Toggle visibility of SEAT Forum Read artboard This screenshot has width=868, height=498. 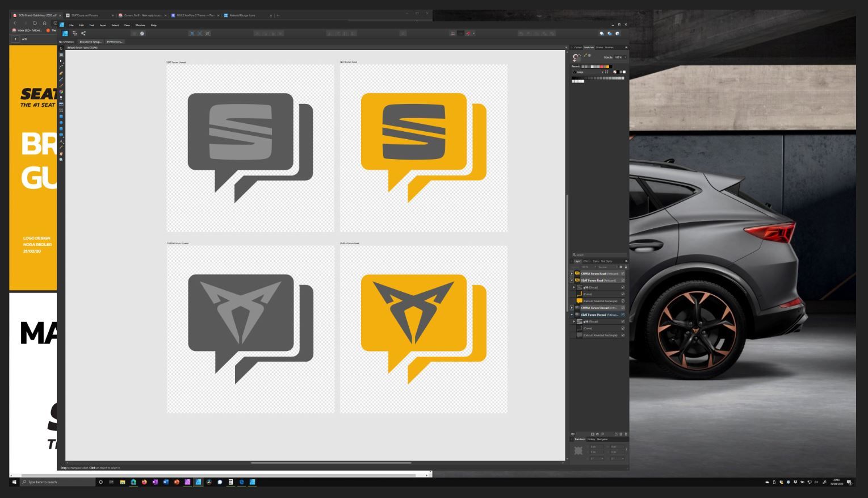click(623, 281)
